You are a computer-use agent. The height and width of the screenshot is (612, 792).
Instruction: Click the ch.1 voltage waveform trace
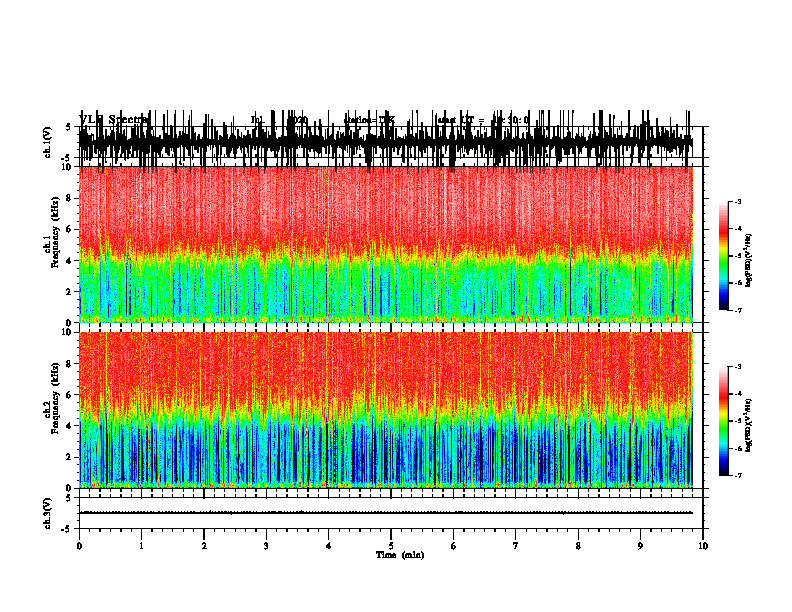pyautogui.click(x=385, y=142)
